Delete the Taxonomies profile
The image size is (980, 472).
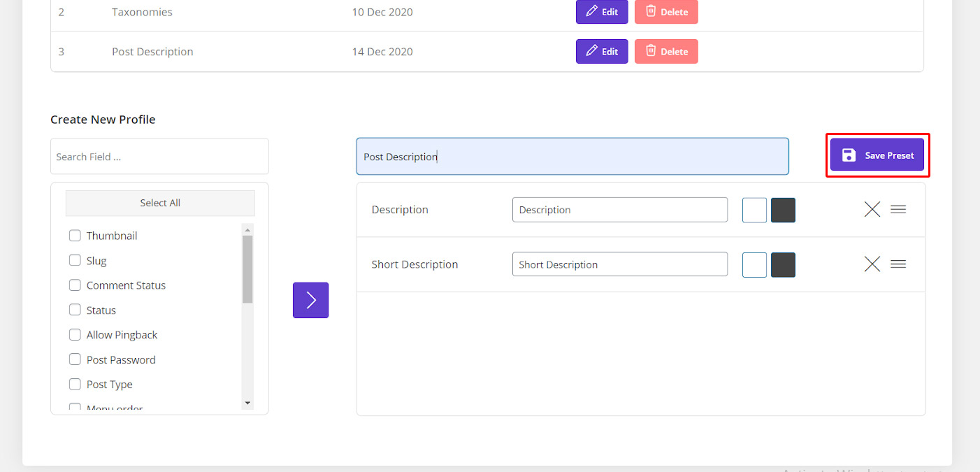point(666,12)
